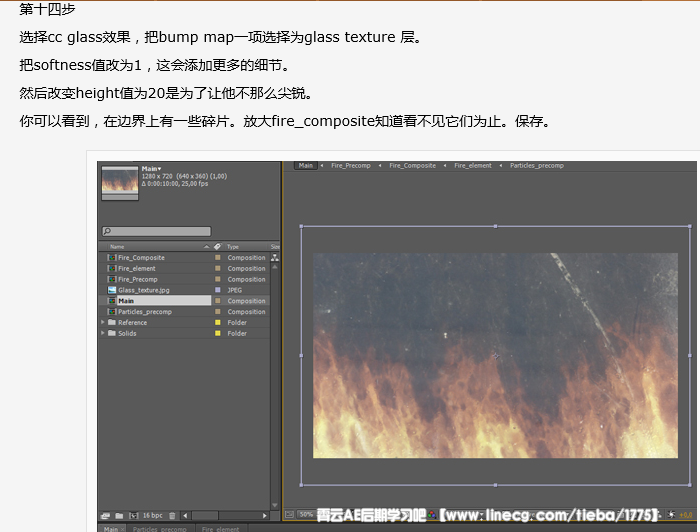Select Fire_element in Project list
700x532 pixels.
point(137,268)
